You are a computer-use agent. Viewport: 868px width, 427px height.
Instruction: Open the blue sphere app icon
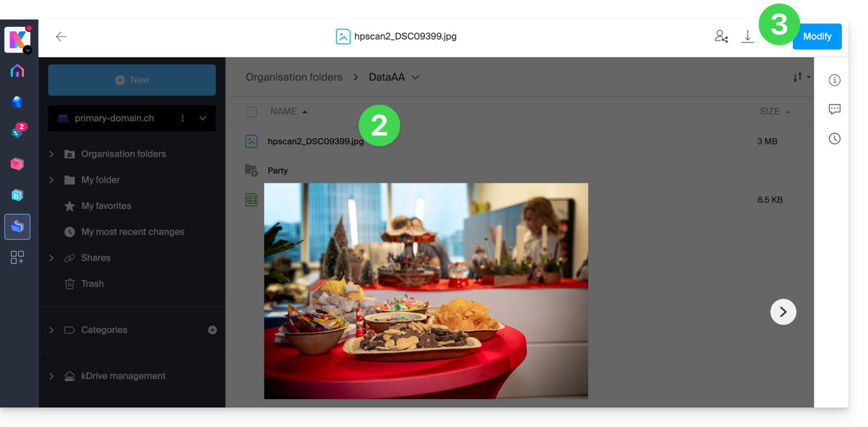(x=18, y=102)
